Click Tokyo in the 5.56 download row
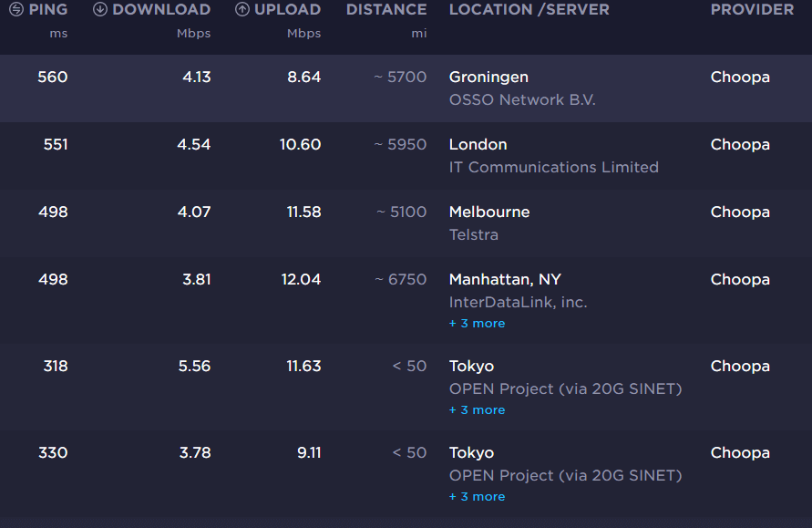 pyautogui.click(x=471, y=367)
